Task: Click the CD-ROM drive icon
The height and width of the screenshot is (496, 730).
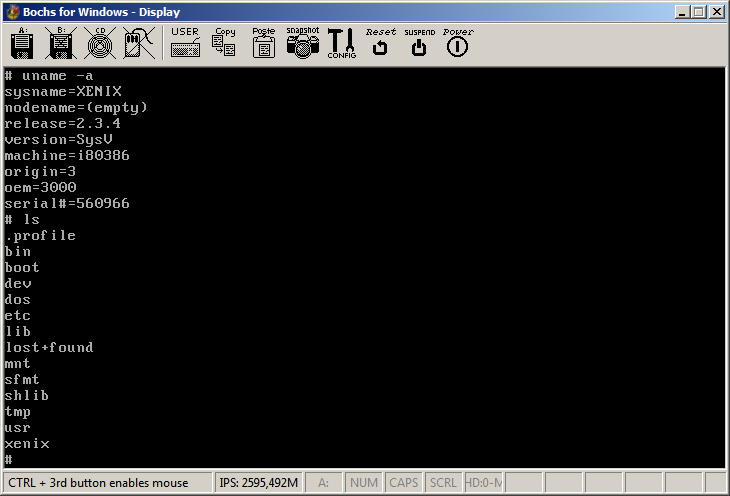Action: tap(100, 43)
